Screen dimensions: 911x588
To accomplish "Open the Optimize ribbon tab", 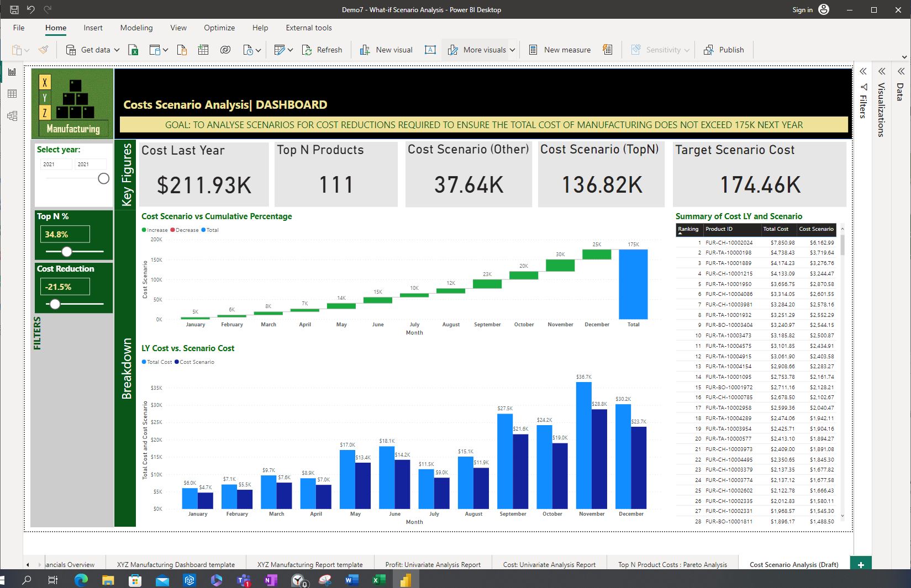I will click(219, 28).
